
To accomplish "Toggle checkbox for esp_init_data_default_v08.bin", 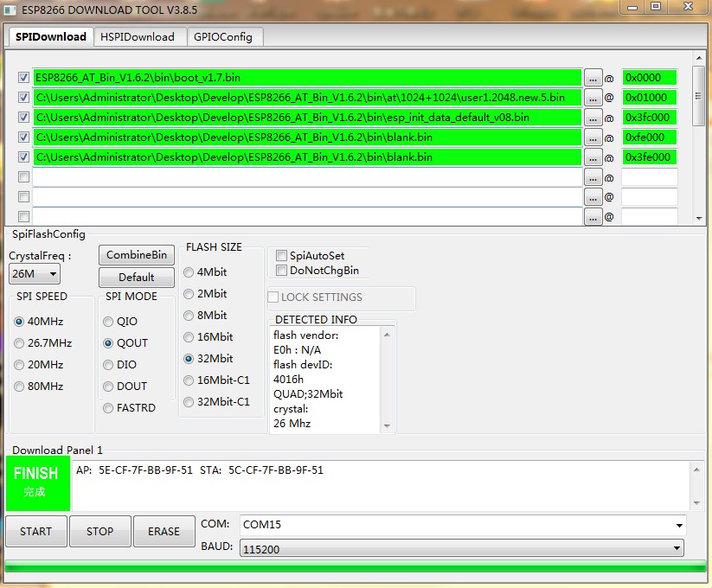I will 23,117.
